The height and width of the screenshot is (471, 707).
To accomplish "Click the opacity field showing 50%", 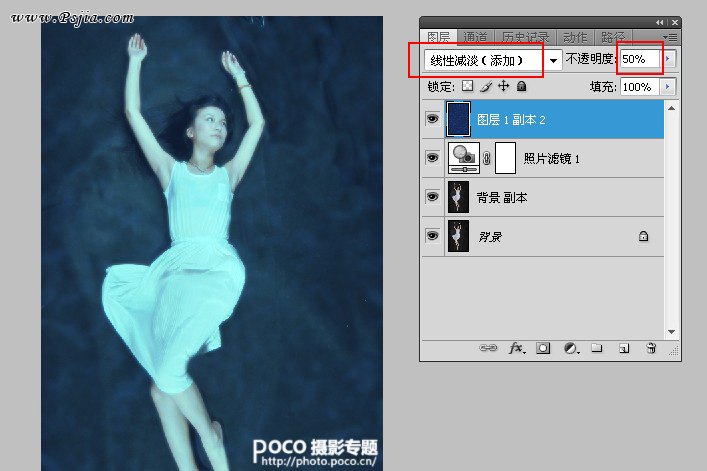I will (639, 60).
